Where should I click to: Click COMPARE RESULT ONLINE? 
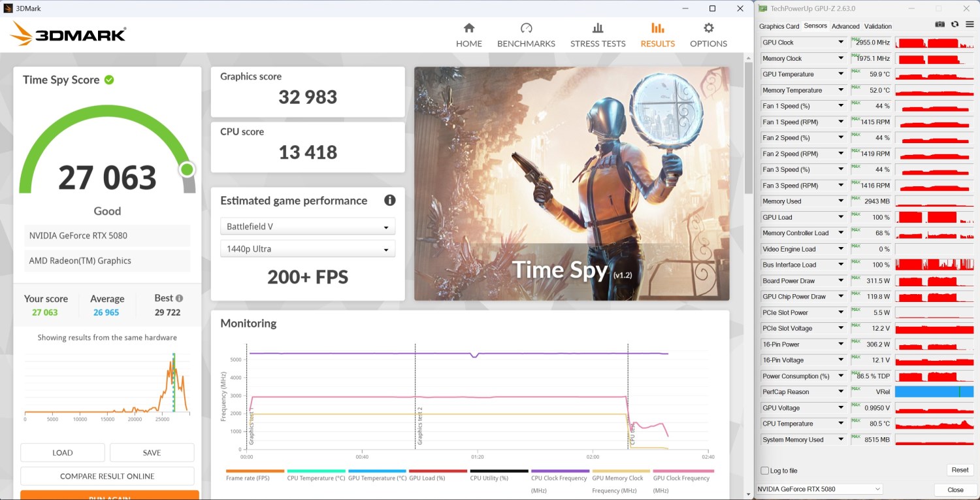click(x=107, y=476)
